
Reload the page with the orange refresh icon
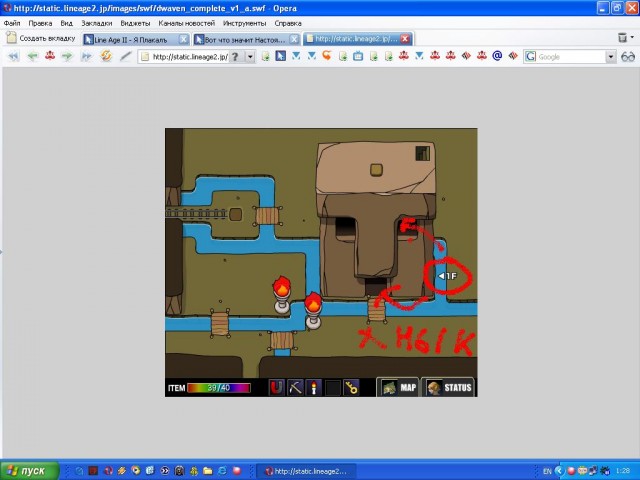(x=106, y=56)
